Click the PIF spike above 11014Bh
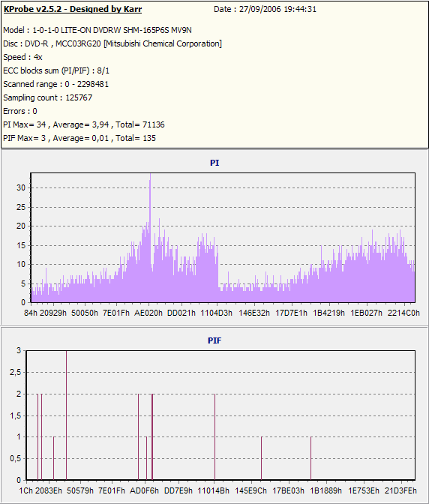 (x=214, y=436)
